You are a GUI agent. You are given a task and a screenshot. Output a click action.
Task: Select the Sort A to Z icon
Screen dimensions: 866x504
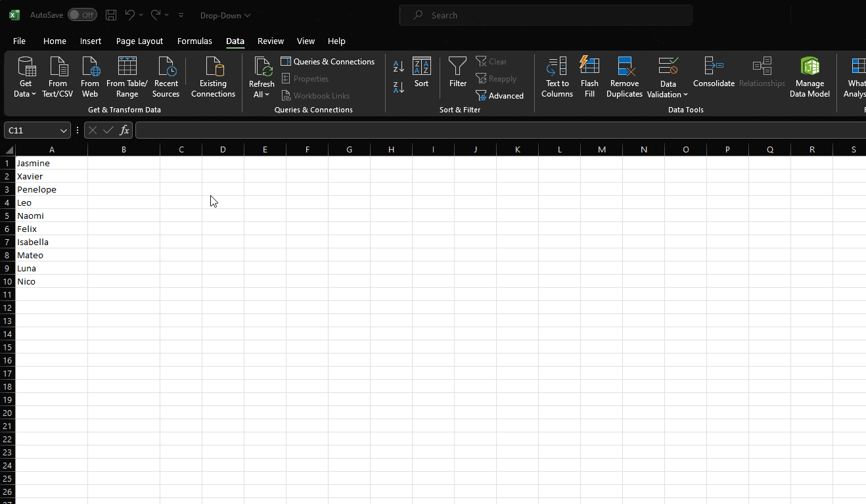(x=398, y=66)
